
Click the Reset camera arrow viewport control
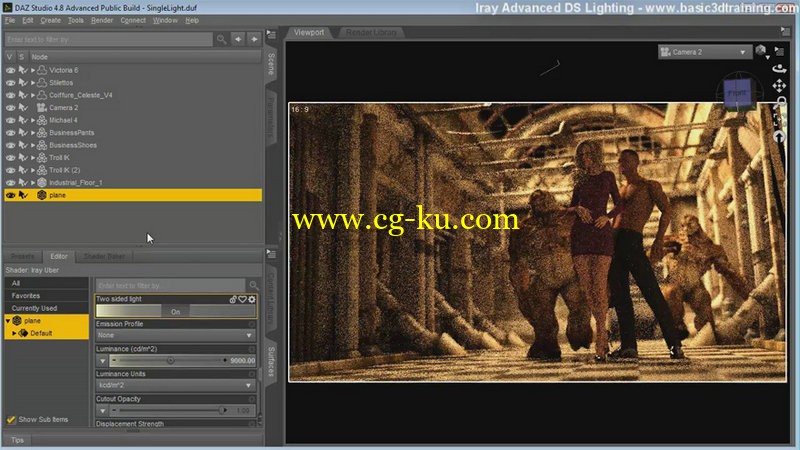[779, 137]
